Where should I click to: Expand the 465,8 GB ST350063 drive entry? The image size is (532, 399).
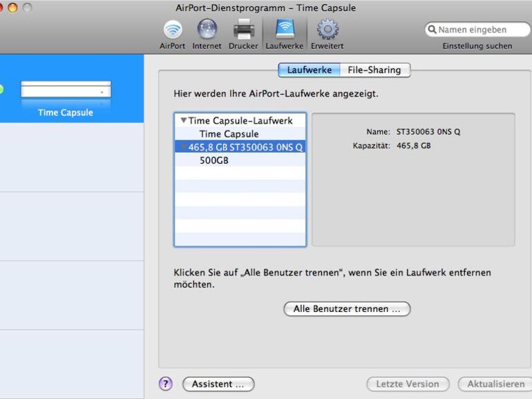pyautogui.click(x=183, y=147)
